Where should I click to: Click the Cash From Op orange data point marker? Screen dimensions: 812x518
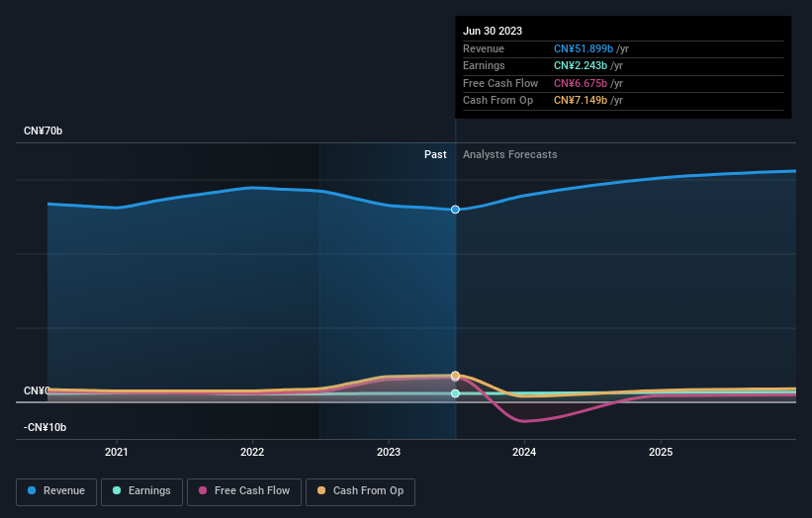pyautogui.click(x=455, y=376)
